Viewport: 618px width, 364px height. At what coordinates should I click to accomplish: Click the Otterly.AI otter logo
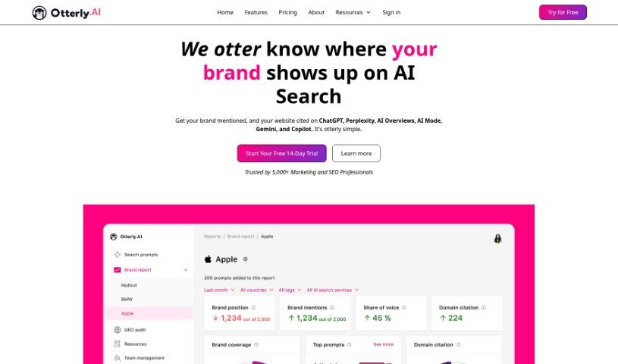pyautogui.click(x=39, y=12)
